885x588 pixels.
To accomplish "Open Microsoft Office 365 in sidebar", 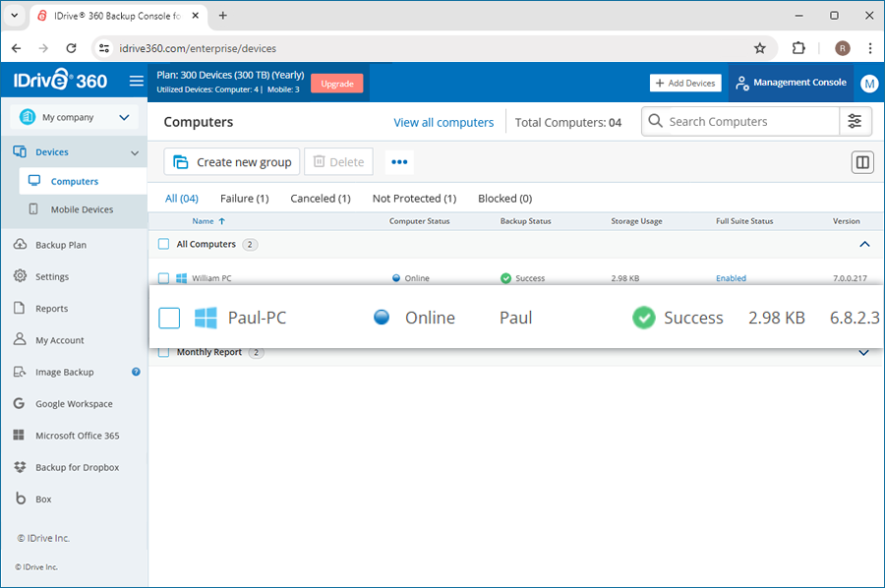I will pos(78,436).
